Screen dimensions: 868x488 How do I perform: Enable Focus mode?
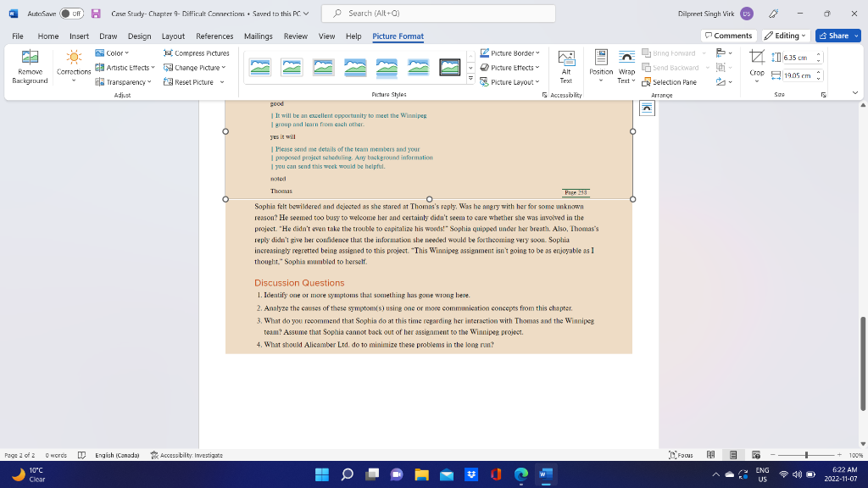681,455
